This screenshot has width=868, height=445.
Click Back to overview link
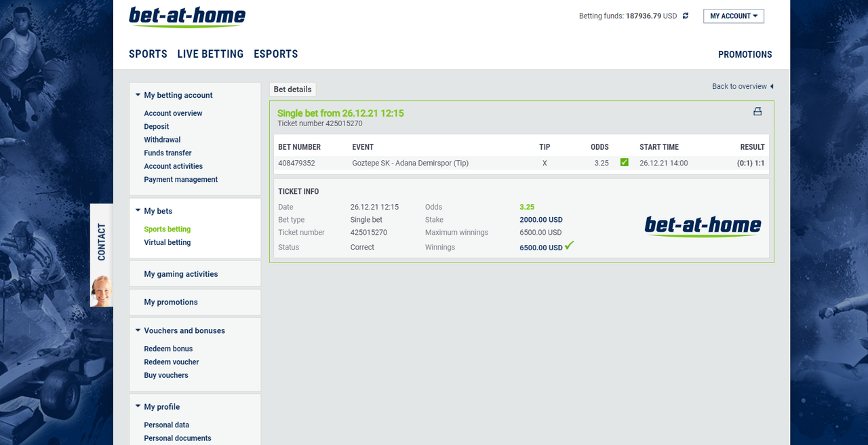click(743, 86)
